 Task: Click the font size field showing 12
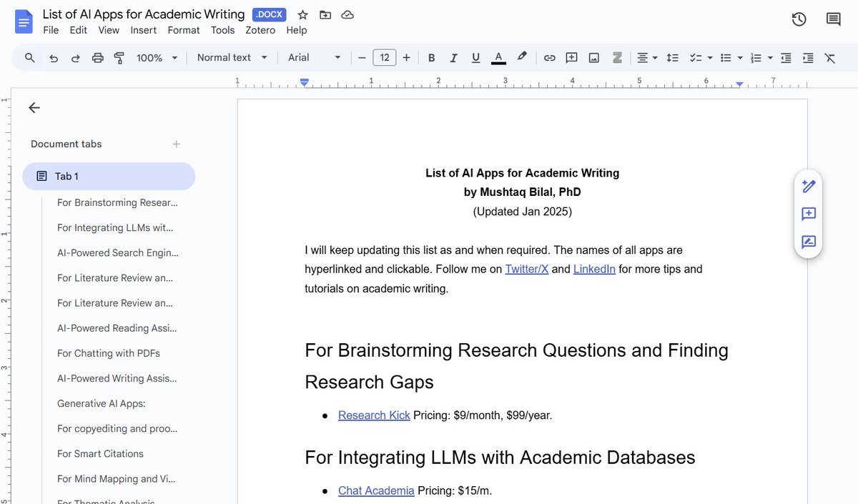tap(385, 58)
